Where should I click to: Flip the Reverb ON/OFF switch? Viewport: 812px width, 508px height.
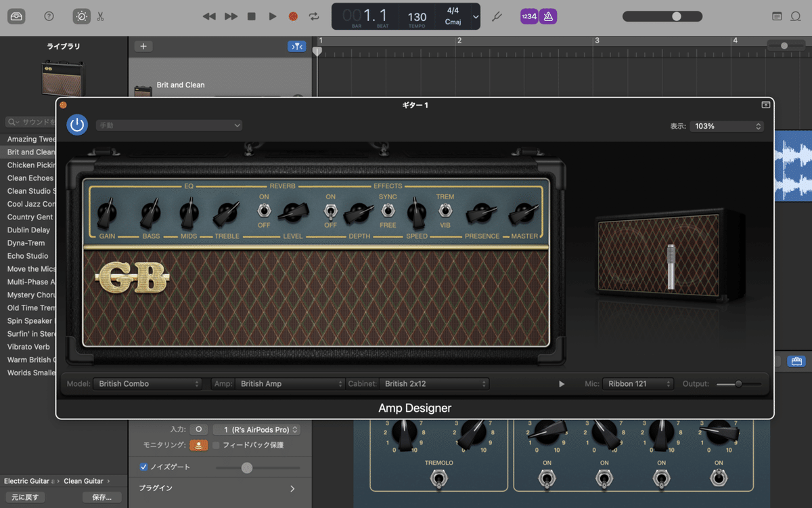point(264,211)
